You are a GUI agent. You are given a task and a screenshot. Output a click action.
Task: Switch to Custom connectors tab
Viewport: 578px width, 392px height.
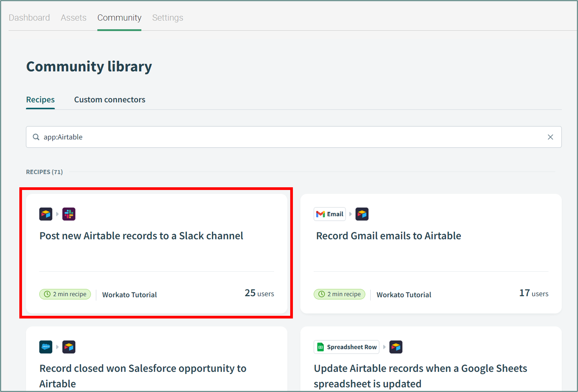[110, 100]
